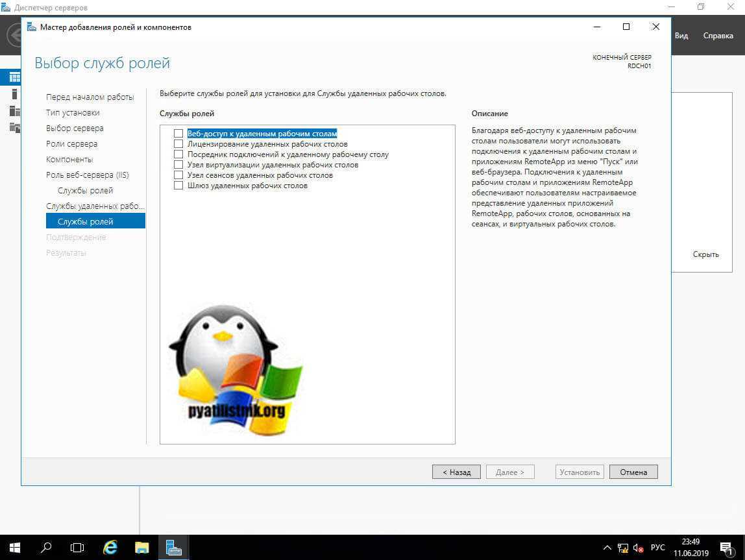Click the "Отмена" button
Screen dimensions: 745x560
(x=633, y=472)
